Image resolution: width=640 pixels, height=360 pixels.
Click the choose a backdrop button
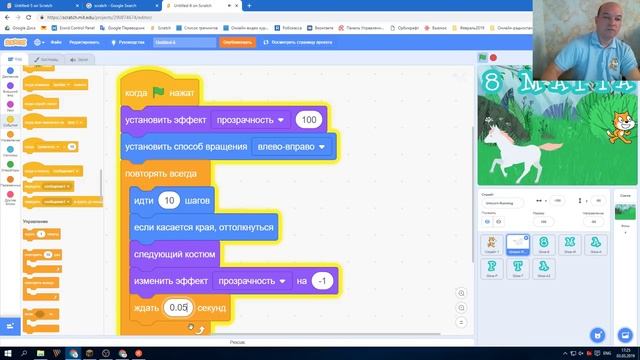[625, 335]
